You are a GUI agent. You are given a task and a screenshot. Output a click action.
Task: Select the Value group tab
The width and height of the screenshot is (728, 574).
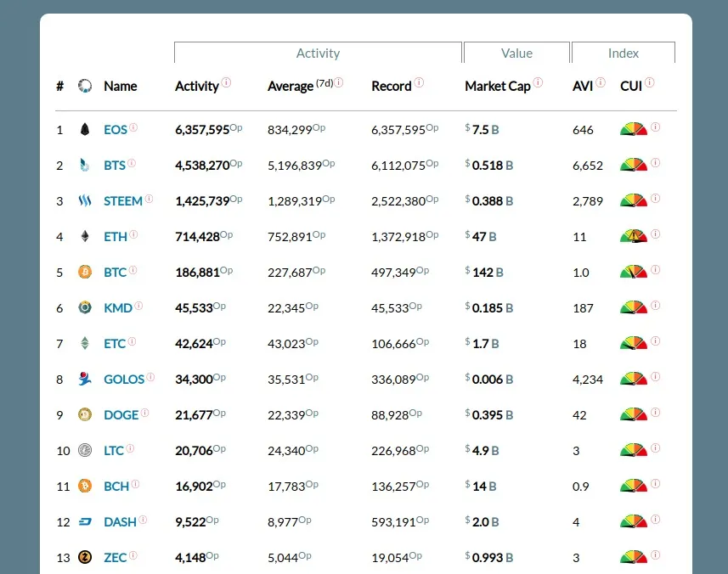tap(516, 53)
